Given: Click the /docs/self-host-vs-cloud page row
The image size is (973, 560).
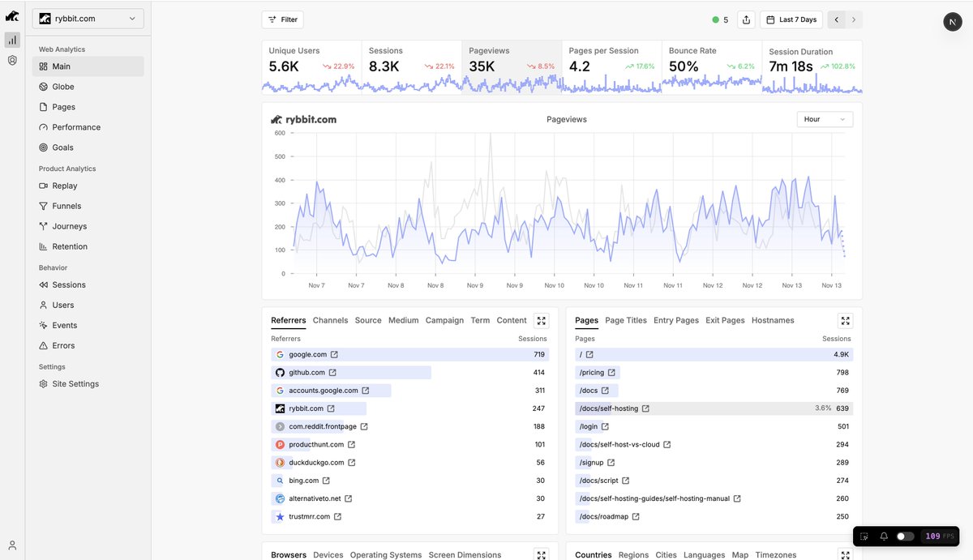Looking at the screenshot, I should (714, 445).
